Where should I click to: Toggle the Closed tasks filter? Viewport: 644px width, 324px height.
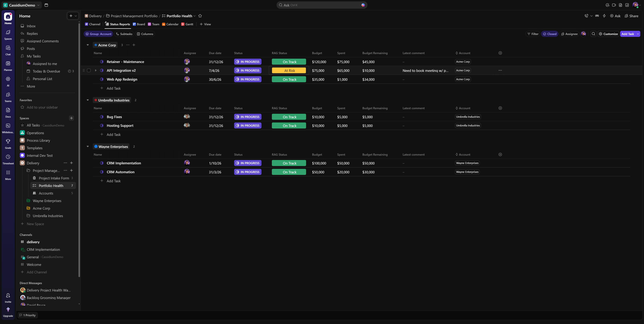click(550, 34)
